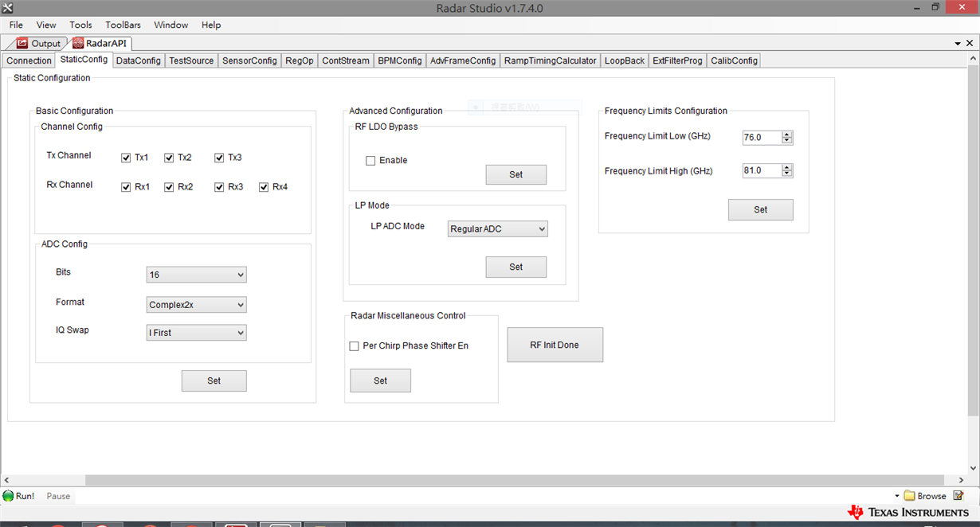Screen dimensions: 980x527
Task: Open the ADC Bits dropdown
Action: click(196, 275)
